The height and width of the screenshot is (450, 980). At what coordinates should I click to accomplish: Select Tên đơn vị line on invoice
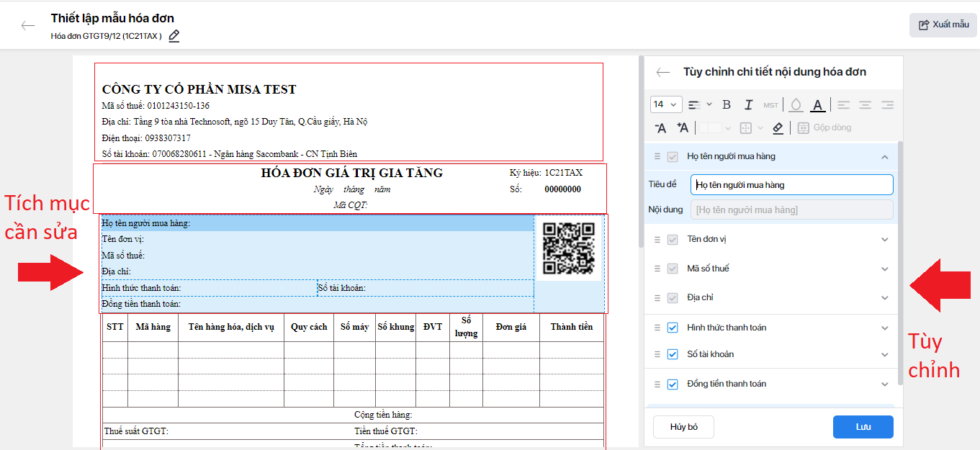pos(318,239)
